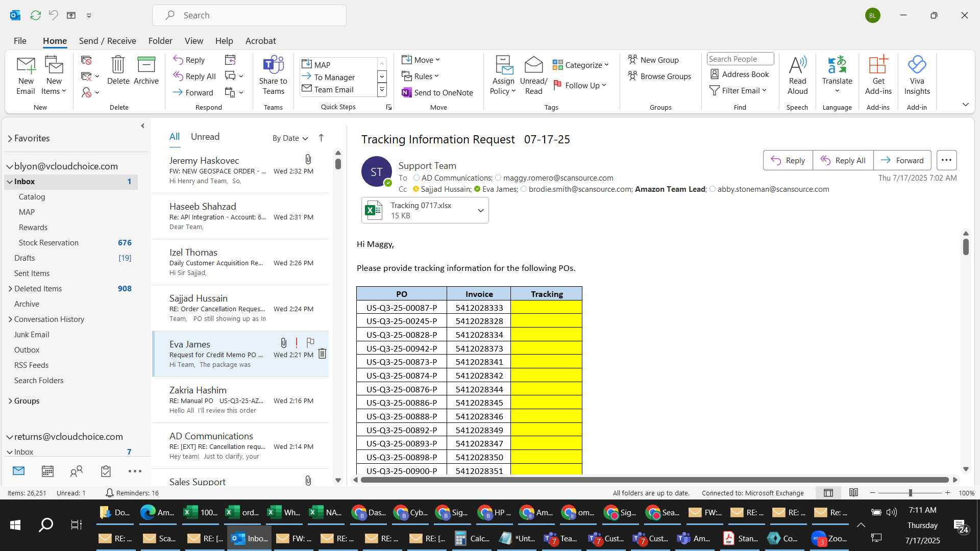Open the Translate tool
The height and width of the screenshot is (551, 980).
pos(837,76)
